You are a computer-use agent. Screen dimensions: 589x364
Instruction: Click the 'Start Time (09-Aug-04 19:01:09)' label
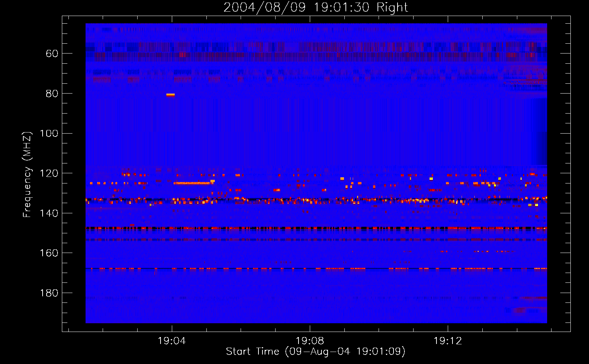point(316,352)
